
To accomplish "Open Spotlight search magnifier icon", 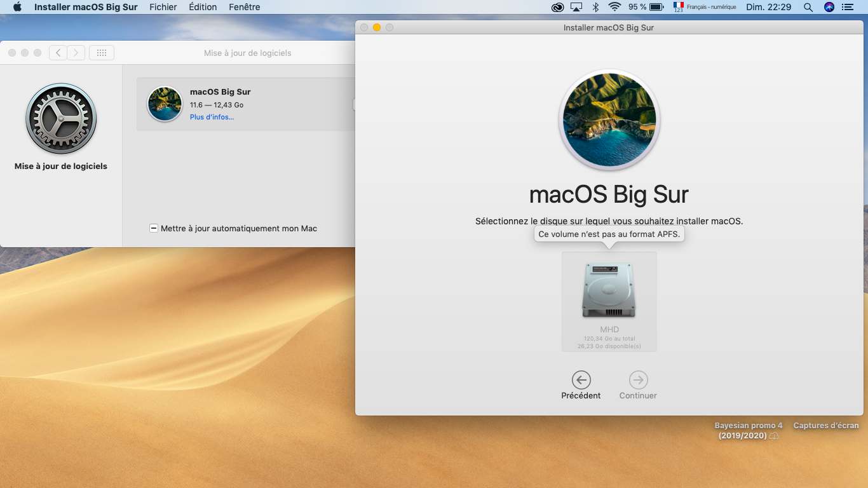I will click(x=808, y=7).
